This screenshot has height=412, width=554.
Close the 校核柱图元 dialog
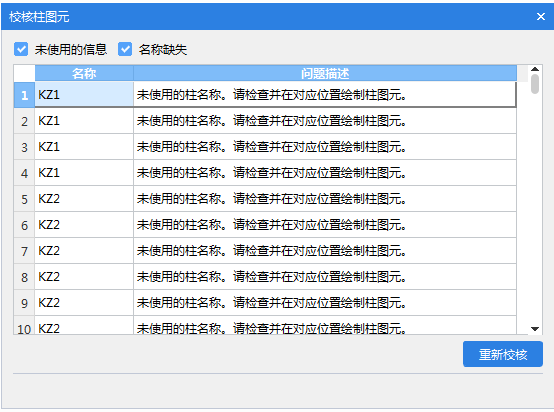click(x=541, y=16)
